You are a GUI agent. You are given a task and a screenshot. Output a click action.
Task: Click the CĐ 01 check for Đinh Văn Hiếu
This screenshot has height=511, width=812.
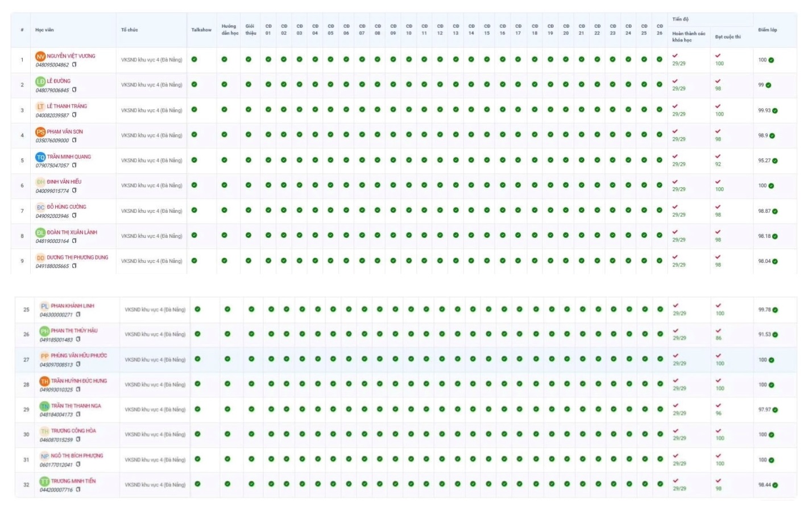click(x=268, y=185)
